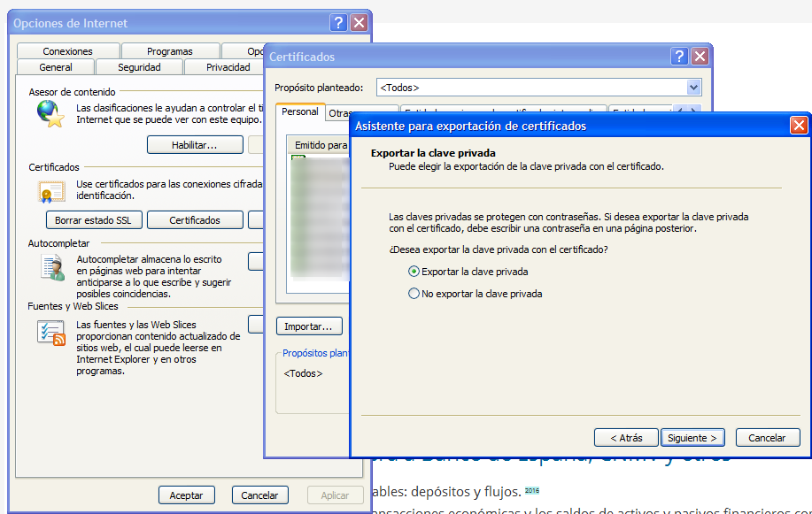This screenshot has height=514, width=812.
Task: Click the small 2016 badge on webpage
Action: point(532,490)
